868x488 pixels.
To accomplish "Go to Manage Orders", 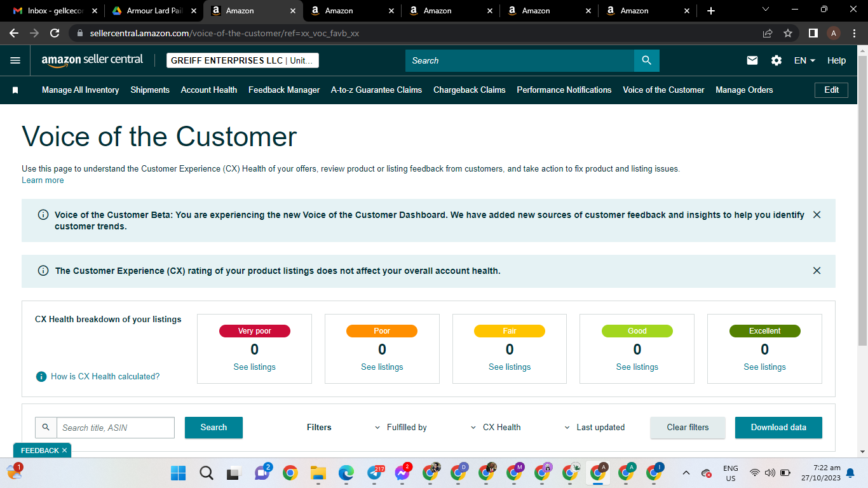I will pos(744,90).
